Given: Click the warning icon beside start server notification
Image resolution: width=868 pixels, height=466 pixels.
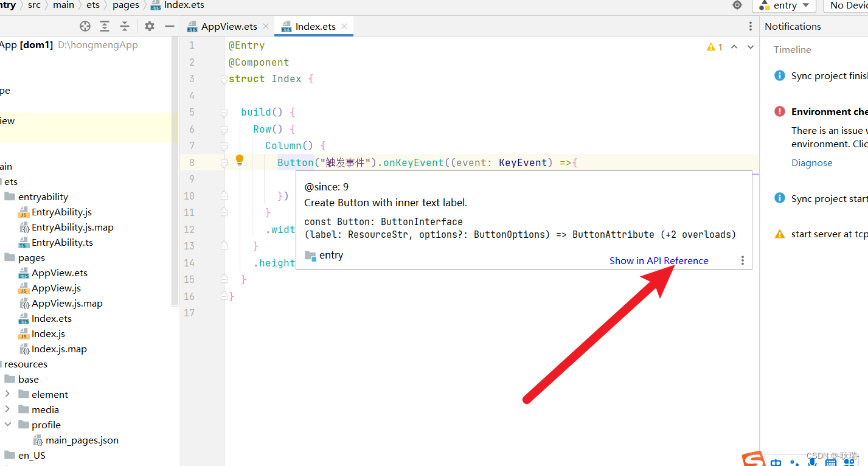Looking at the screenshot, I should (780, 234).
